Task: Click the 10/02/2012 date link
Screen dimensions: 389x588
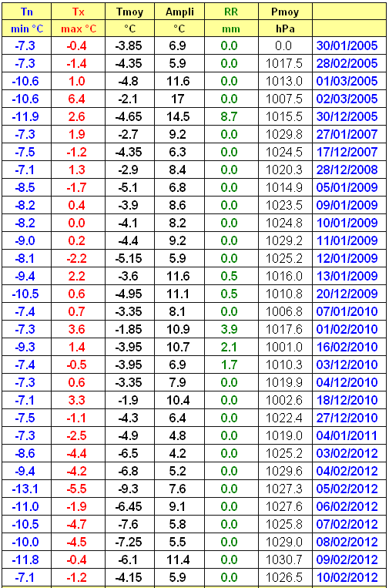Action: tap(347, 577)
